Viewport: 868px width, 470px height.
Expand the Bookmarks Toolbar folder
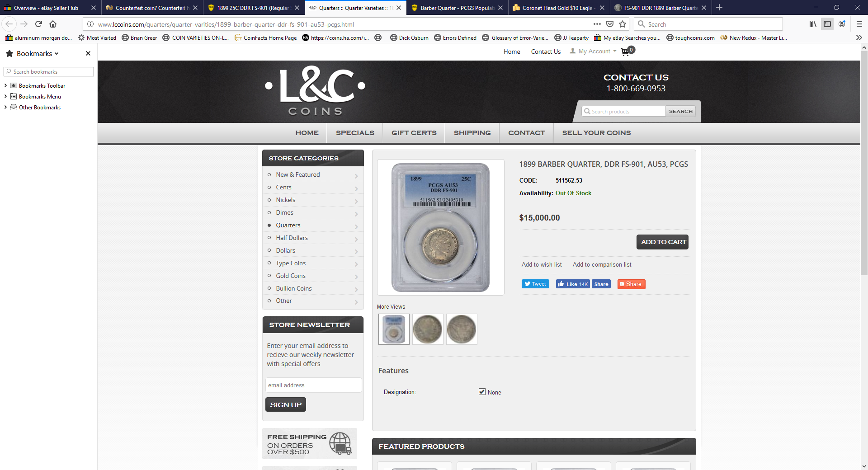pos(5,85)
